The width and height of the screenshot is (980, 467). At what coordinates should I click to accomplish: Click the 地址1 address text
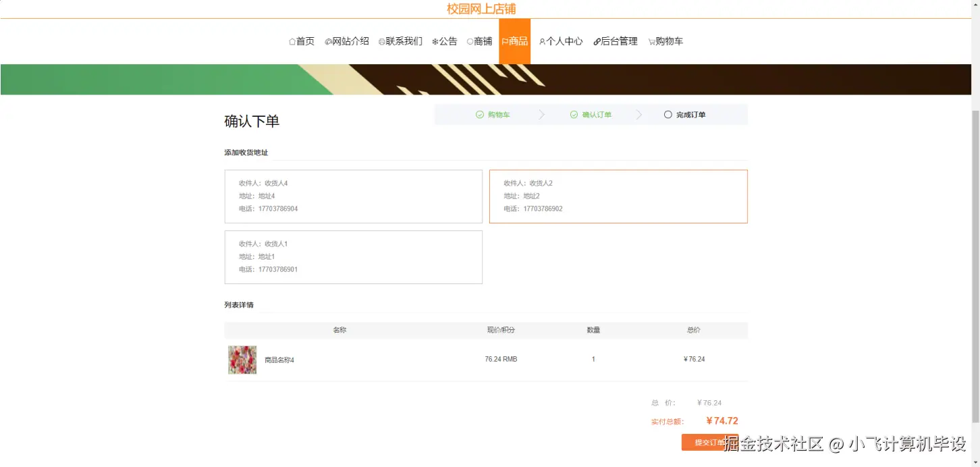point(267,257)
